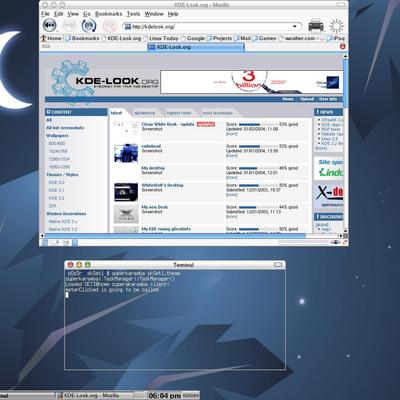
Task: Open the Tools menu
Action: coord(133,14)
